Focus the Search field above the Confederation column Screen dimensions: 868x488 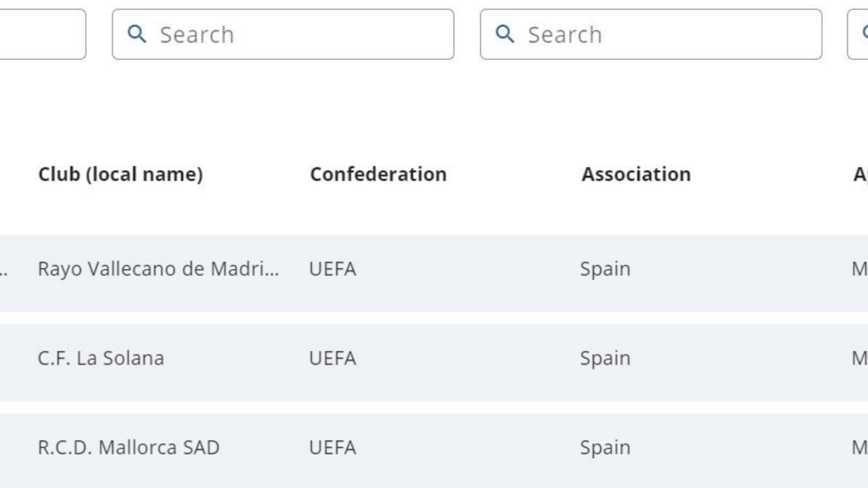[x=298, y=34]
